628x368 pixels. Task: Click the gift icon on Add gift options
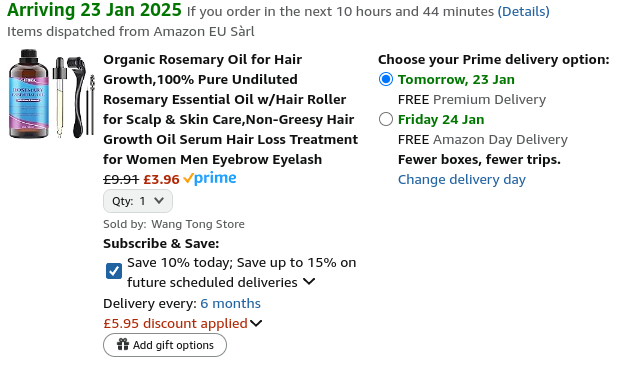click(123, 344)
